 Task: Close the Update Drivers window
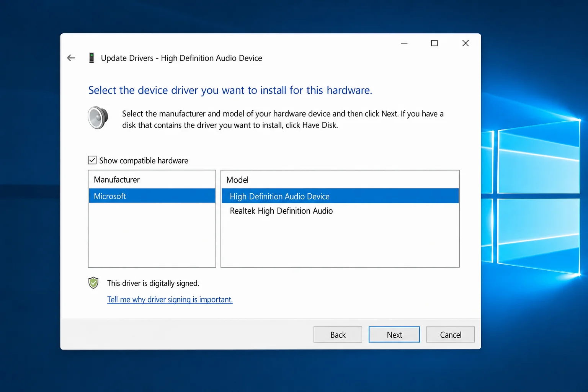coord(465,43)
